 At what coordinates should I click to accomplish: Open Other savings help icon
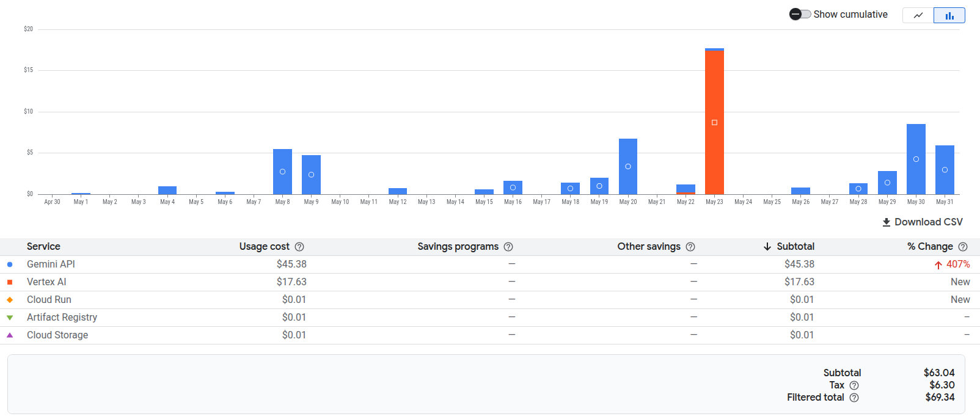(690, 247)
